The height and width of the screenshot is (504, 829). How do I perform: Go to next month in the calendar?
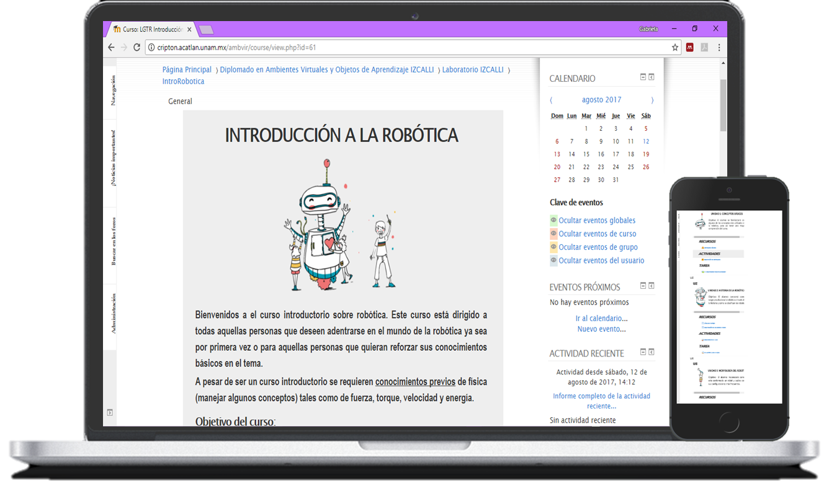(652, 100)
